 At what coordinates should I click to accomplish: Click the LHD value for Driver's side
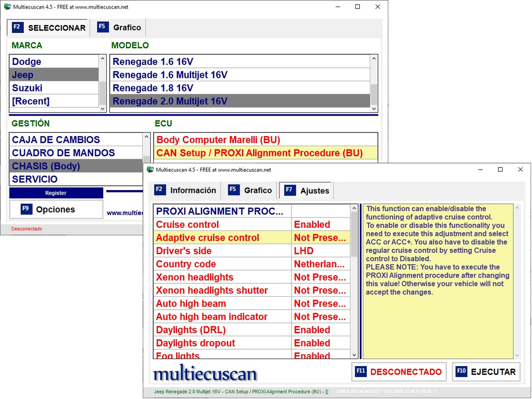pyautogui.click(x=320, y=250)
